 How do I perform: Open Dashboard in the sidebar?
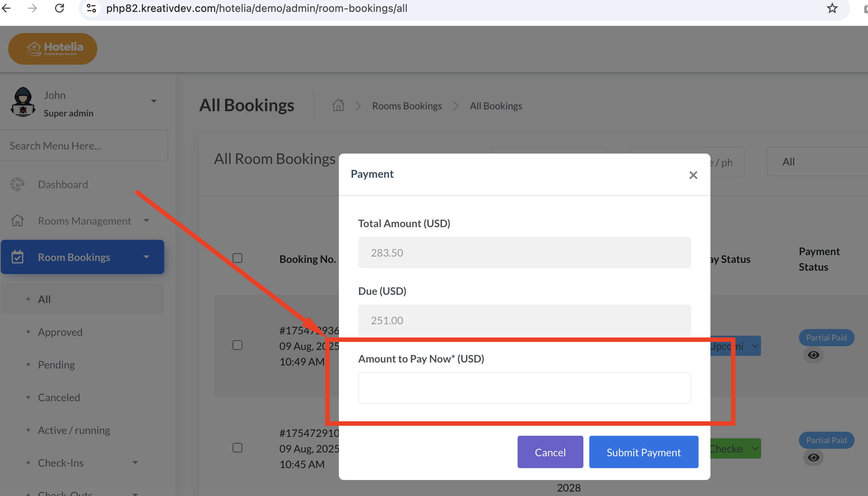63,184
